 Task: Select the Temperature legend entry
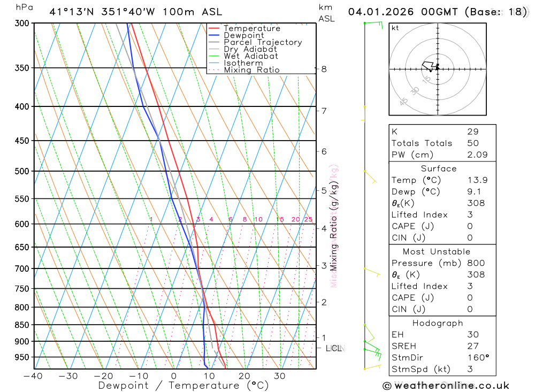click(252, 28)
